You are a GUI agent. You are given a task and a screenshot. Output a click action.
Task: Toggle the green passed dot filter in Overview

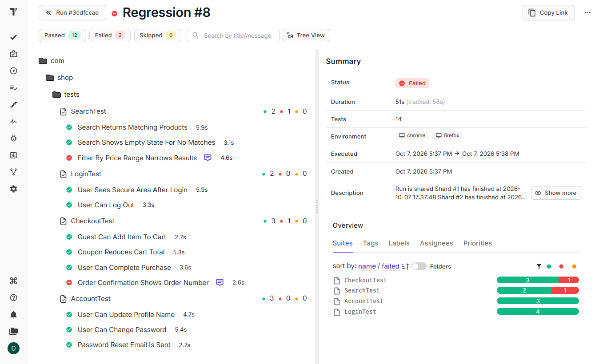(x=549, y=266)
